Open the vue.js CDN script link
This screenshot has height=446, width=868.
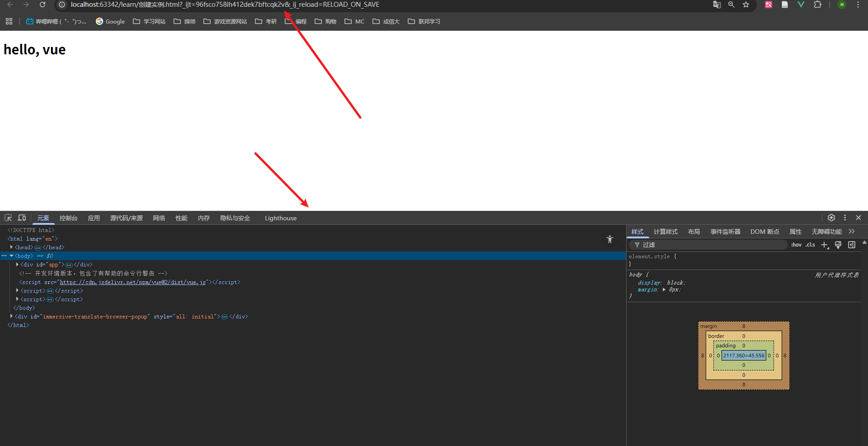[133, 282]
